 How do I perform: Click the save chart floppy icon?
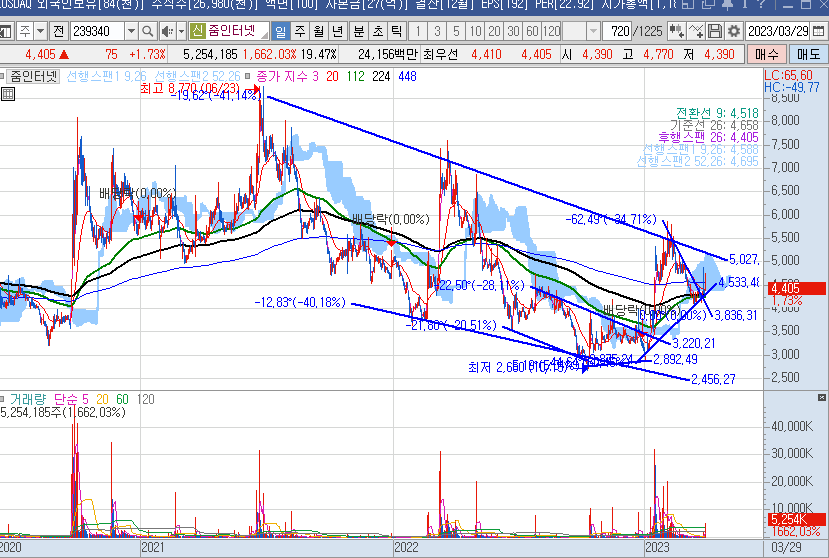coord(715,31)
